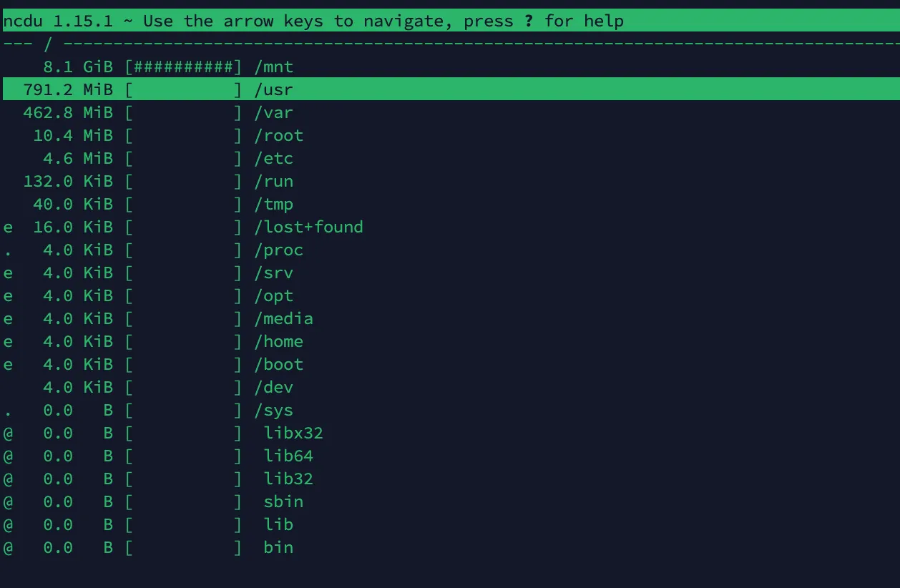Click the /run directory name

(274, 182)
